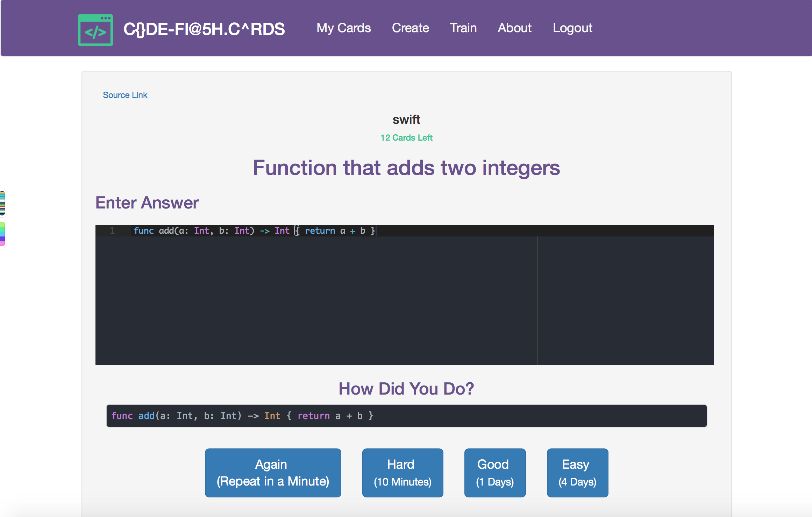Image resolution: width=812 pixels, height=517 pixels.
Task: Open the About page
Action: (x=514, y=28)
